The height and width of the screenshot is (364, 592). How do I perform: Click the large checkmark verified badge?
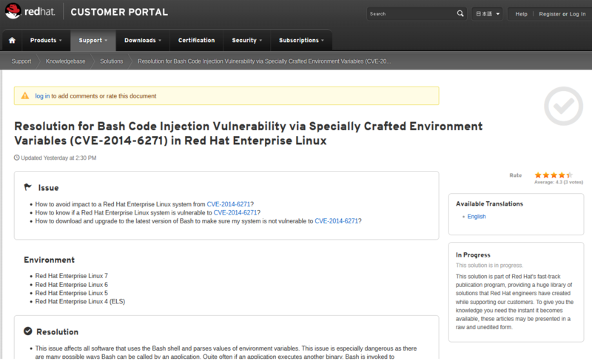tap(563, 106)
